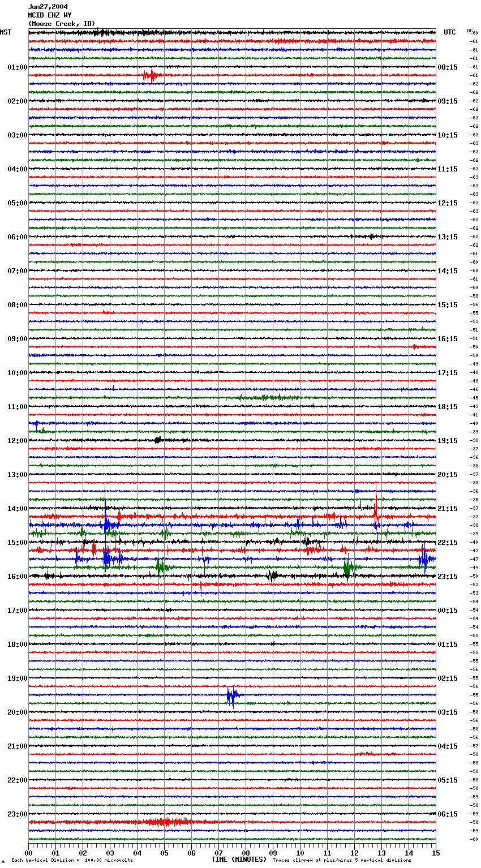The image size is (481, 868).
Task: Click the UTC timezone header
Action: [x=450, y=32]
